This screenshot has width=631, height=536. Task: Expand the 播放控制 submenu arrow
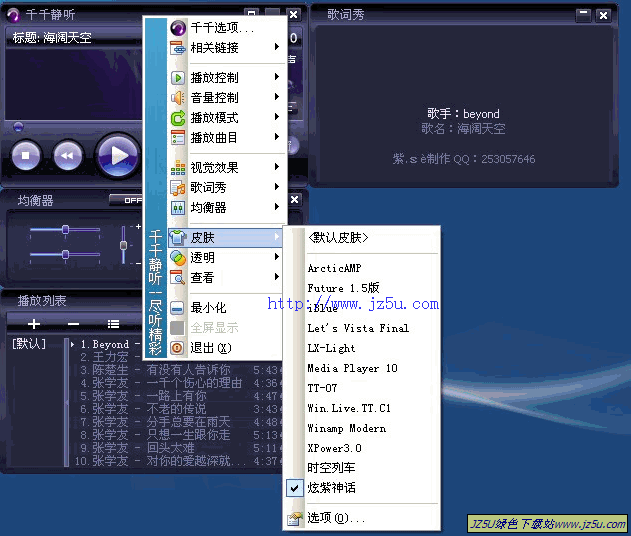[276, 77]
